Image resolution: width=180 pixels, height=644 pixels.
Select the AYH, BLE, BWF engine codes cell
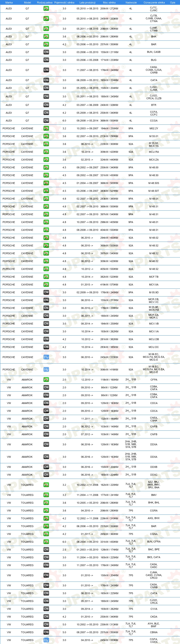[154, 625]
